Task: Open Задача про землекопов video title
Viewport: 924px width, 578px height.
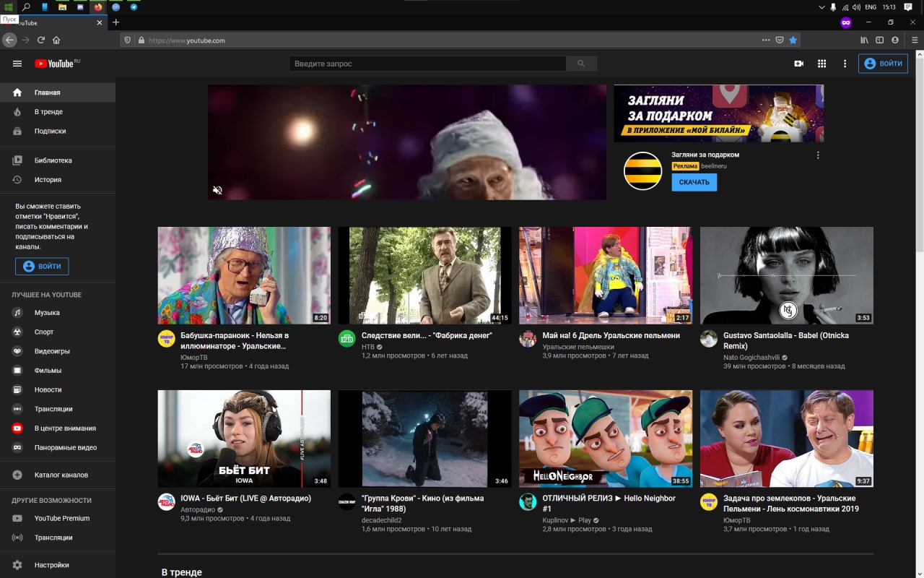Action: tap(791, 503)
